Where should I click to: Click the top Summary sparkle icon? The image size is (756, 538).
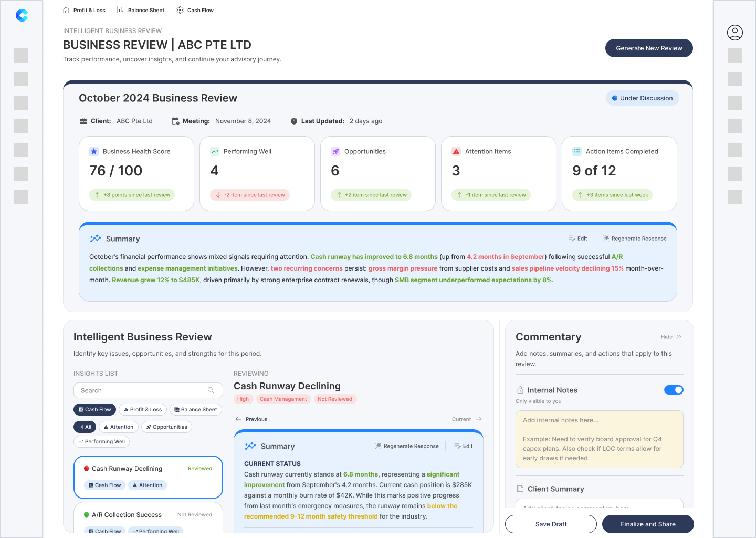pyautogui.click(x=95, y=239)
